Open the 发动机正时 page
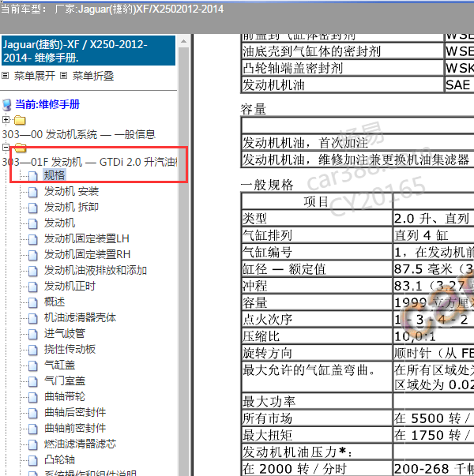 [x=70, y=286]
